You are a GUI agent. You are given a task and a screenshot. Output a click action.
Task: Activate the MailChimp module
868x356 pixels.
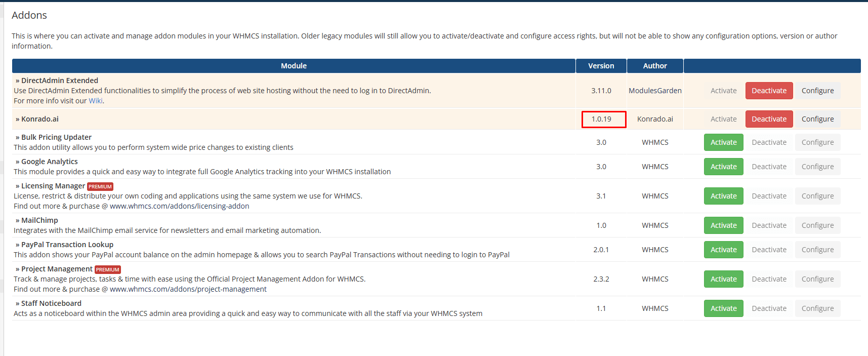point(723,225)
